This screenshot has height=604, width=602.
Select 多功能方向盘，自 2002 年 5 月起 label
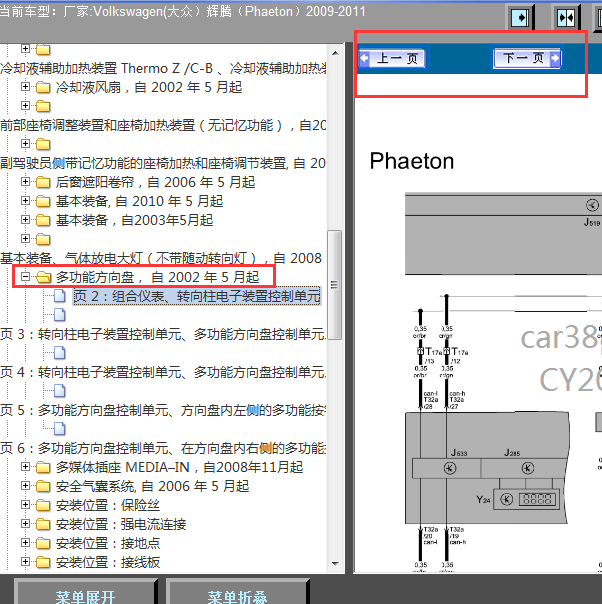(x=158, y=277)
